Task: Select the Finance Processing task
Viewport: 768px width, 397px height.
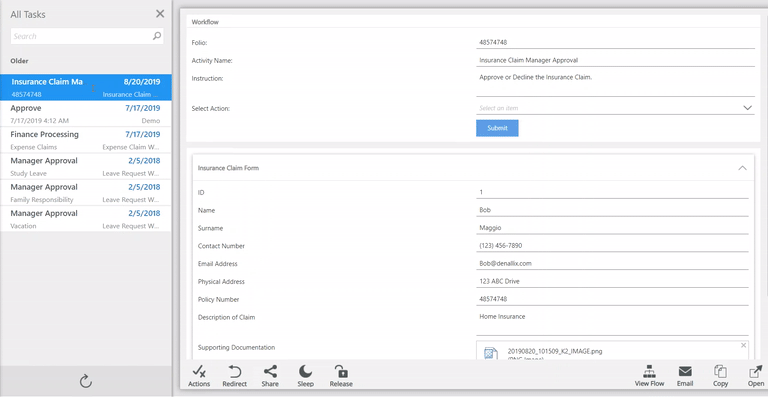Action: (x=86, y=140)
